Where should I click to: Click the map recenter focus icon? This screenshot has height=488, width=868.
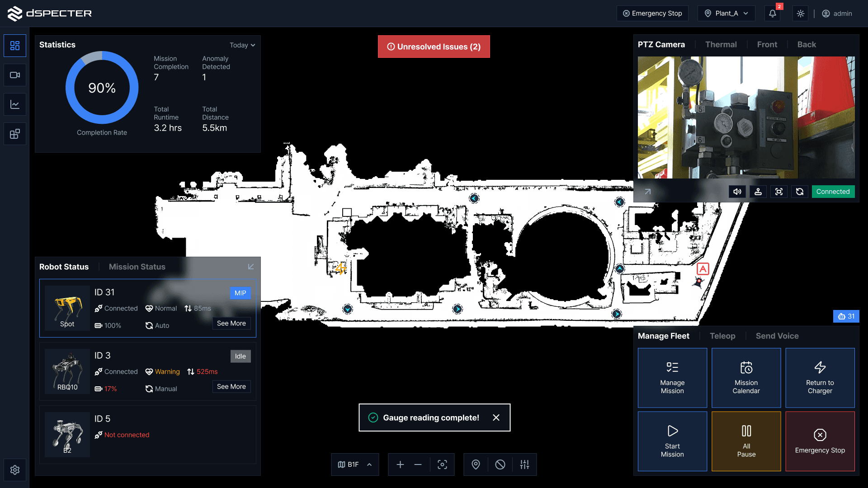(x=442, y=465)
